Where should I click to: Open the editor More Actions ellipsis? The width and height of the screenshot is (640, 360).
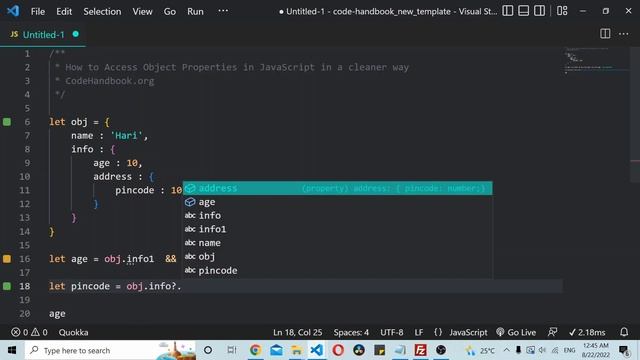point(623,34)
